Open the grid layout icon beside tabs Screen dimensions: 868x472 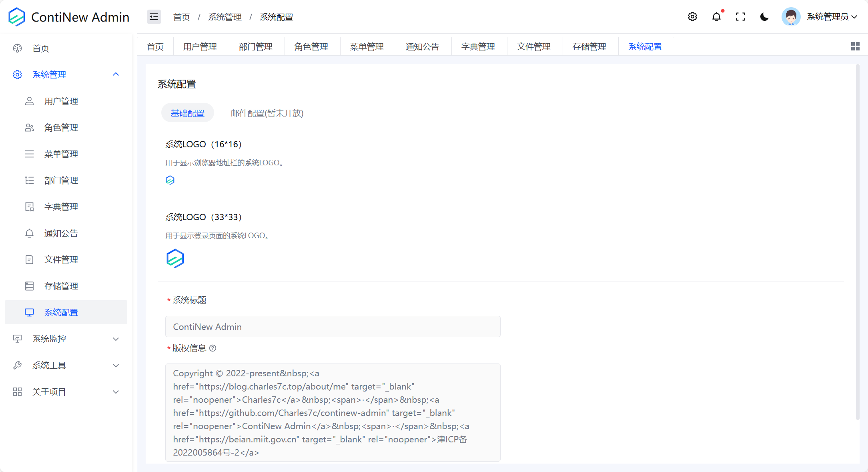pyautogui.click(x=855, y=46)
